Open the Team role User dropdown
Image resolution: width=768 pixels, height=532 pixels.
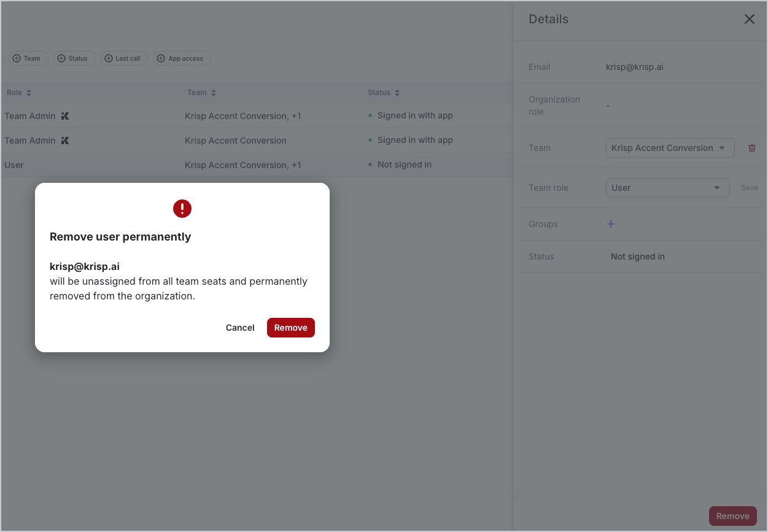pyautogui.click(x=667, y=188)
